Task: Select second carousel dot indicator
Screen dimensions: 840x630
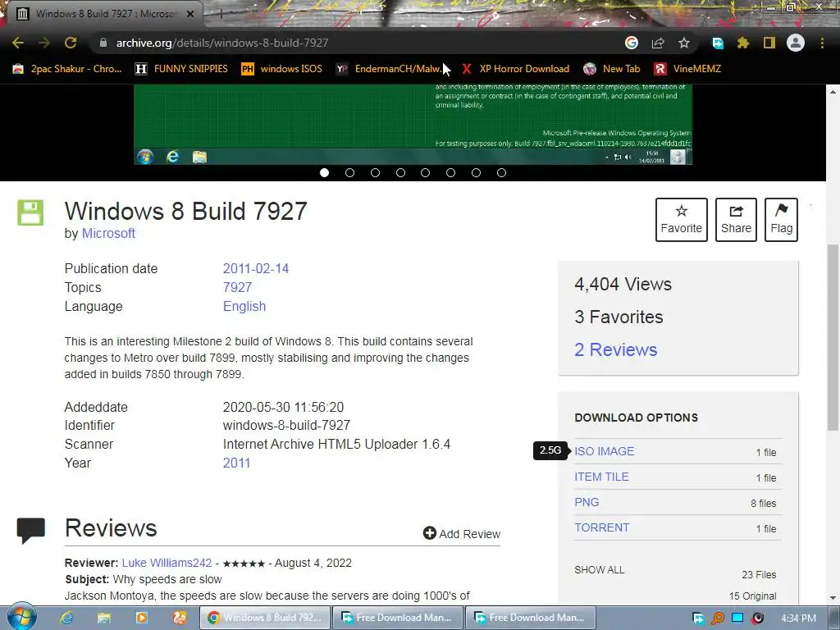Action: 349,172
